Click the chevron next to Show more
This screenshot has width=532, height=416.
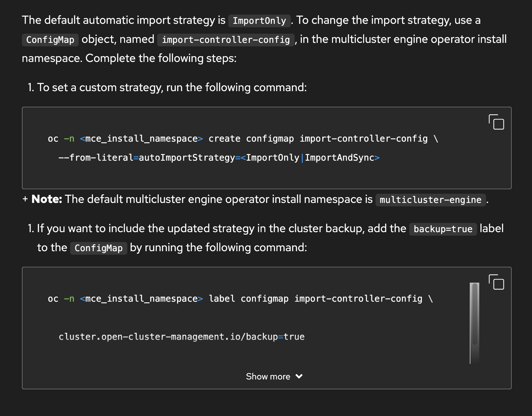[299, 376]
